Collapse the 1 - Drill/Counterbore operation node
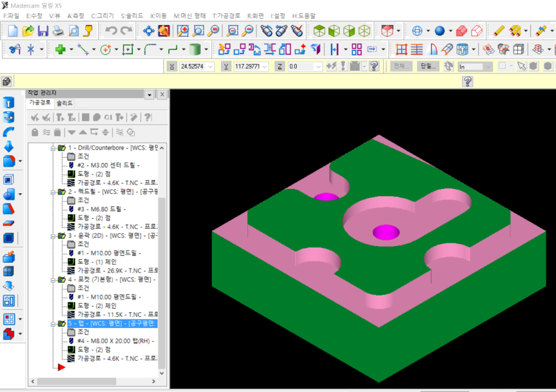 click(x=52, y=148)
